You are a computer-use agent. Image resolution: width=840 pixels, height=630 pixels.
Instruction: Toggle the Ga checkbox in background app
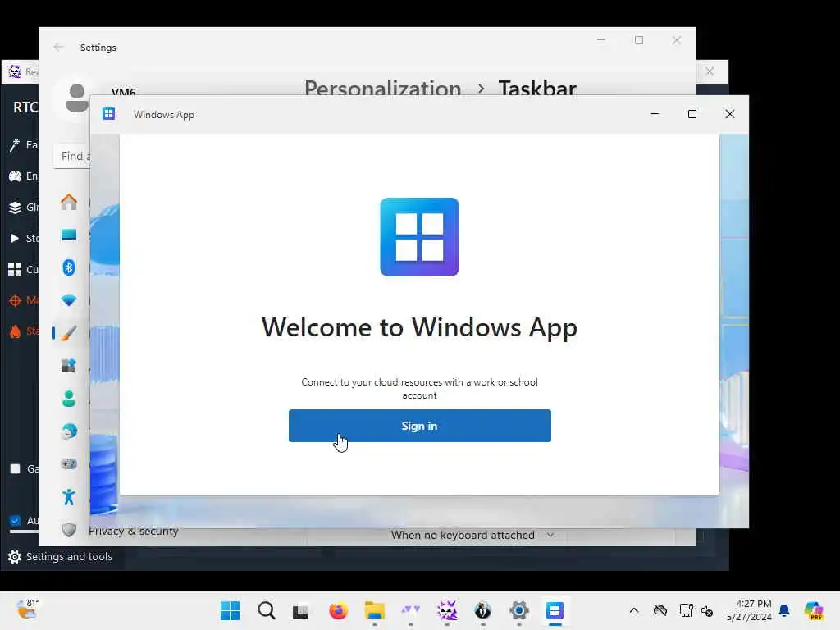(x=15, y=468)
